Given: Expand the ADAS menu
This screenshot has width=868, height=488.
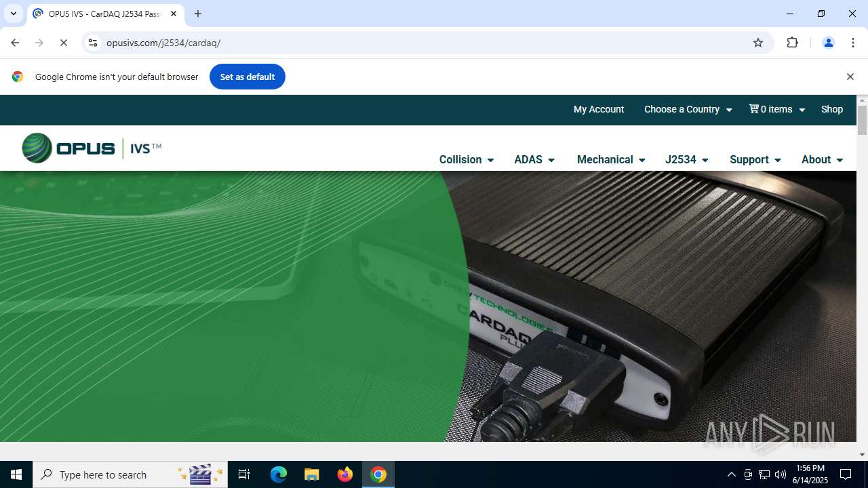Looking at the screenshot, I should pos(534,159).
